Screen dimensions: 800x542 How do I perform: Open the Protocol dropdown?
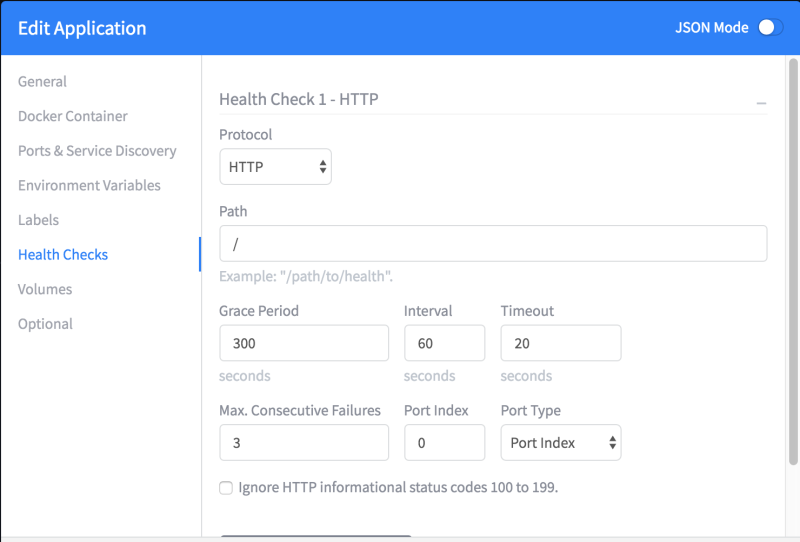275,167
